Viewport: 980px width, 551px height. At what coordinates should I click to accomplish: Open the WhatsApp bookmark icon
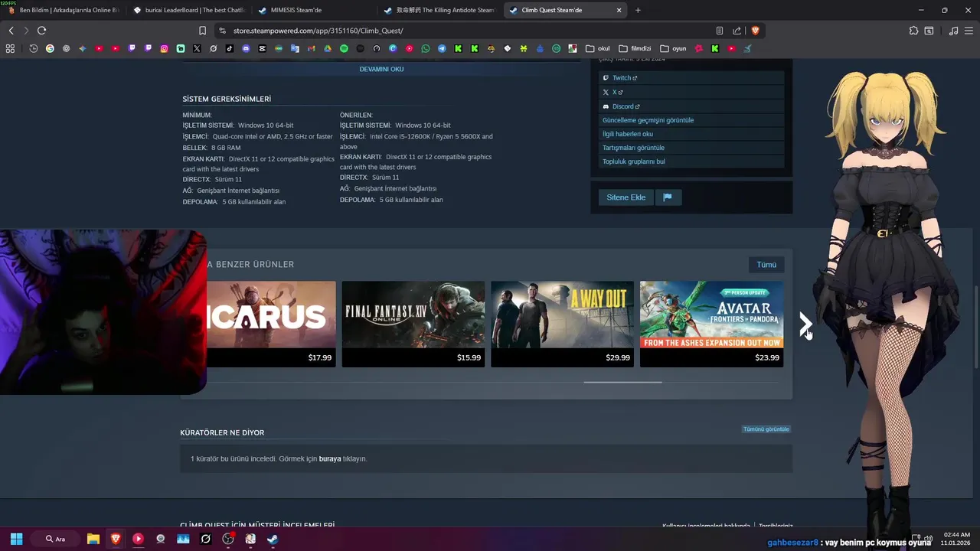click(426, 48)
